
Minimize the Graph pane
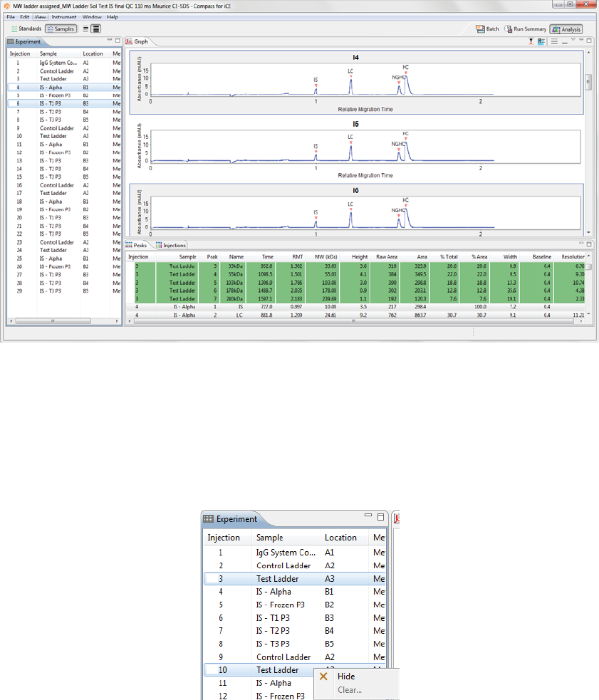coord(581,40)
